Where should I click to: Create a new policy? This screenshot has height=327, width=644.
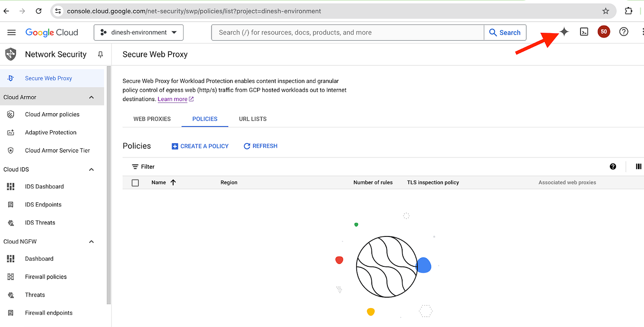coord(200,145)
